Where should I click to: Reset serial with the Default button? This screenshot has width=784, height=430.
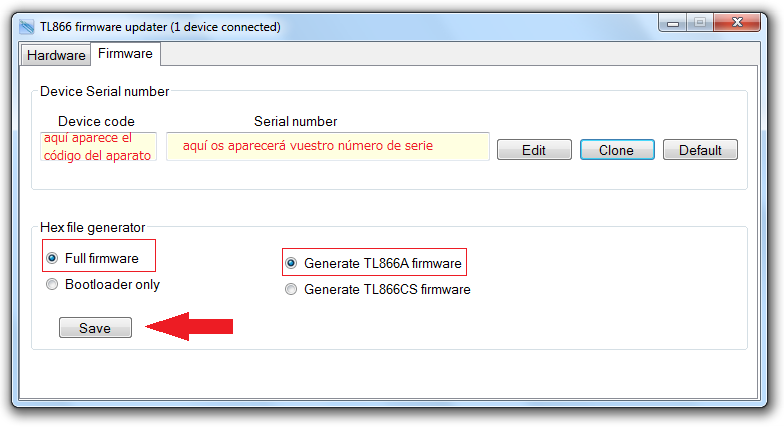(x=700, y=150)
